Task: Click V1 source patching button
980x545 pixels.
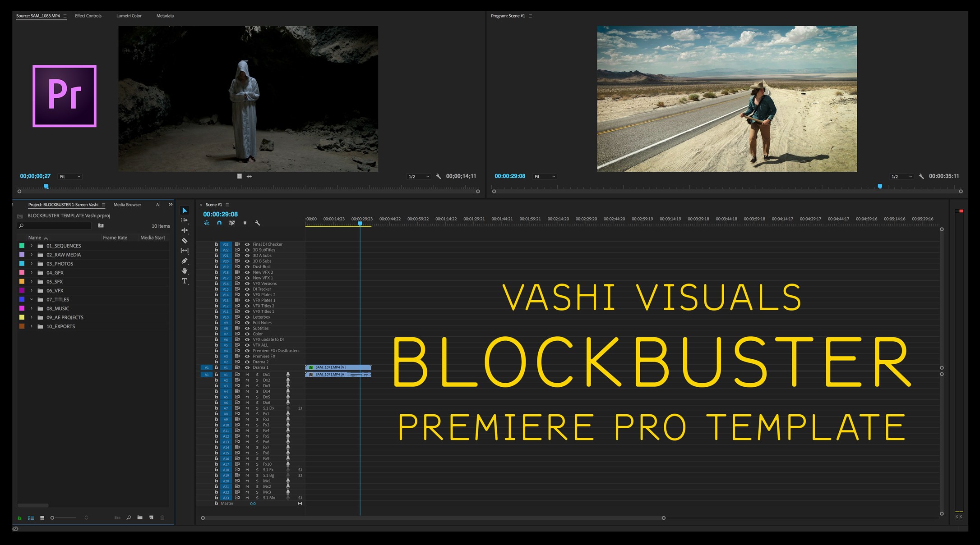Action: 206,367
